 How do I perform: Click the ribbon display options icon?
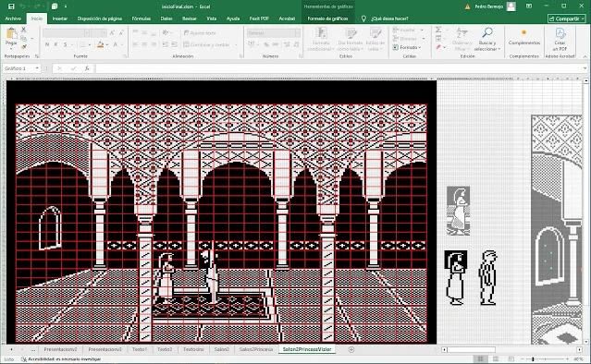(x=529, y=6)
